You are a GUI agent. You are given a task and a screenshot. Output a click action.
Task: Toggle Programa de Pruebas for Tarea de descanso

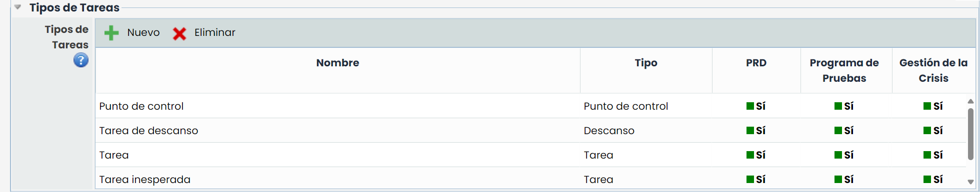pyautogui.click(x=844, y=131)
